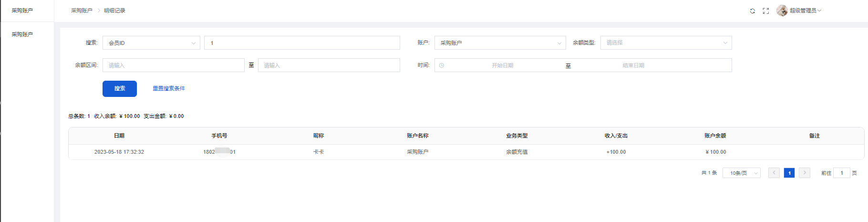This screenshot has width=868, height=222.
Task: Click the clock icon in date range field
Action: pos(442,65)
